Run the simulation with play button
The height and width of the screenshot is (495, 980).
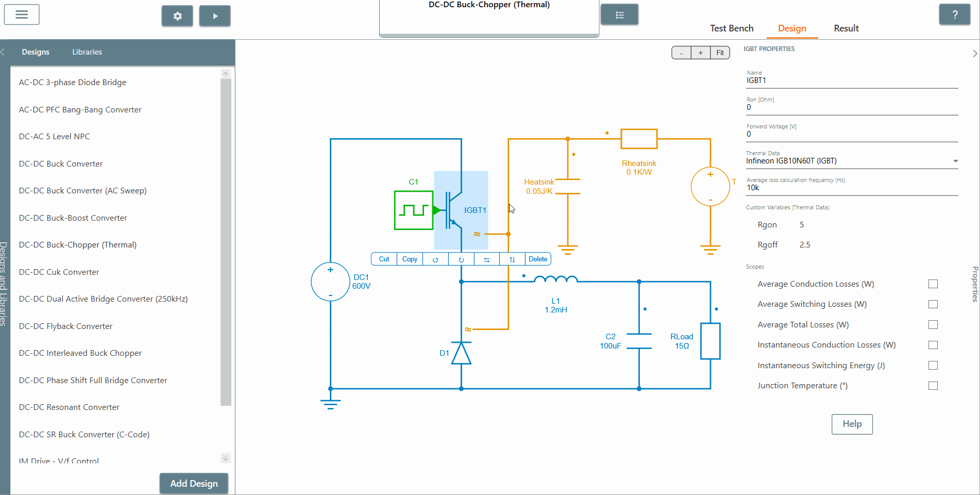[x=215, y=16]
